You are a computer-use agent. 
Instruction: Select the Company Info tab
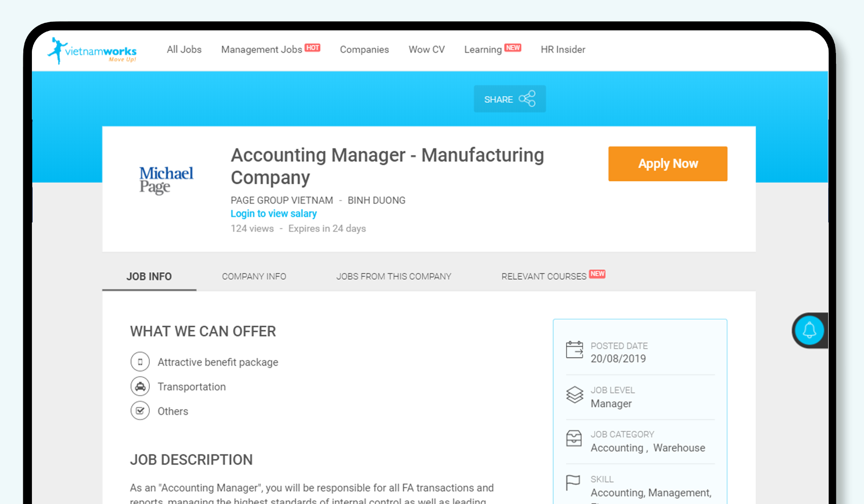(x=254, y=276)
